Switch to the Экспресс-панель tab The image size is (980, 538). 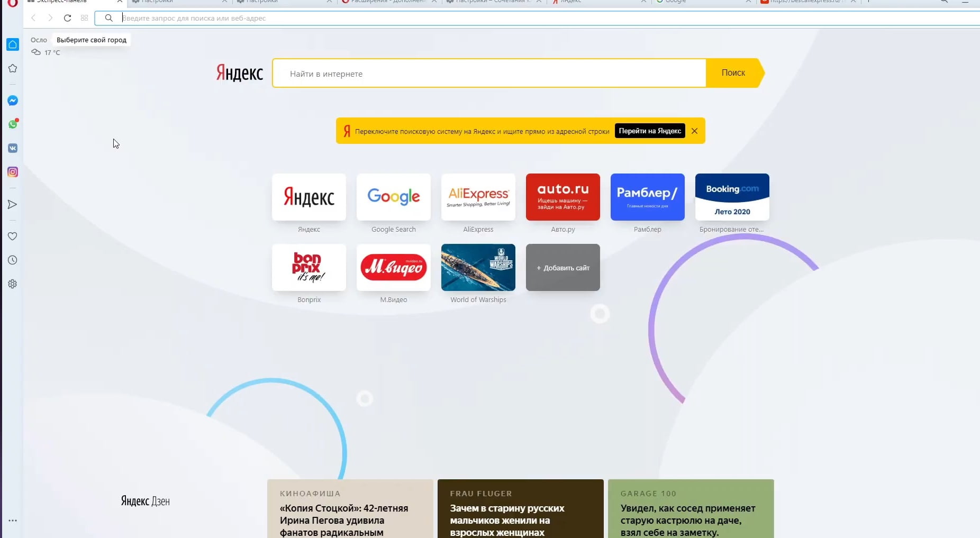pyautogui.click(x=74, y=3)
